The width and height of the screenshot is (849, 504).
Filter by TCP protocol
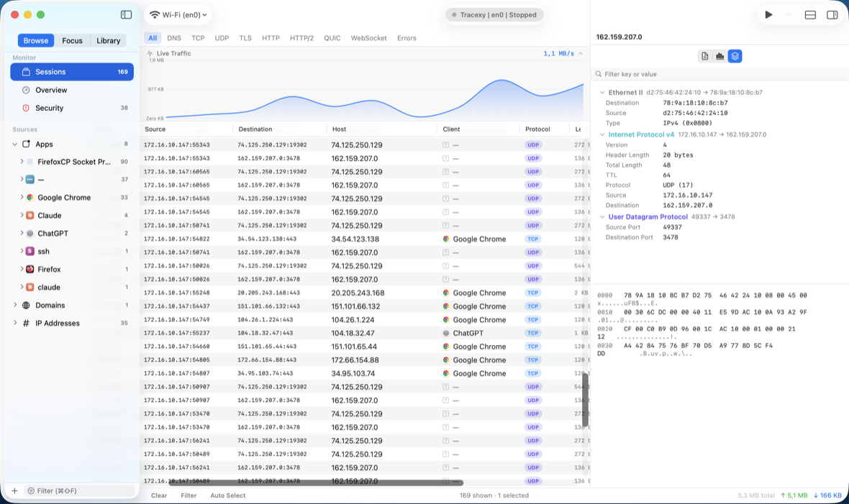(198, 38)
